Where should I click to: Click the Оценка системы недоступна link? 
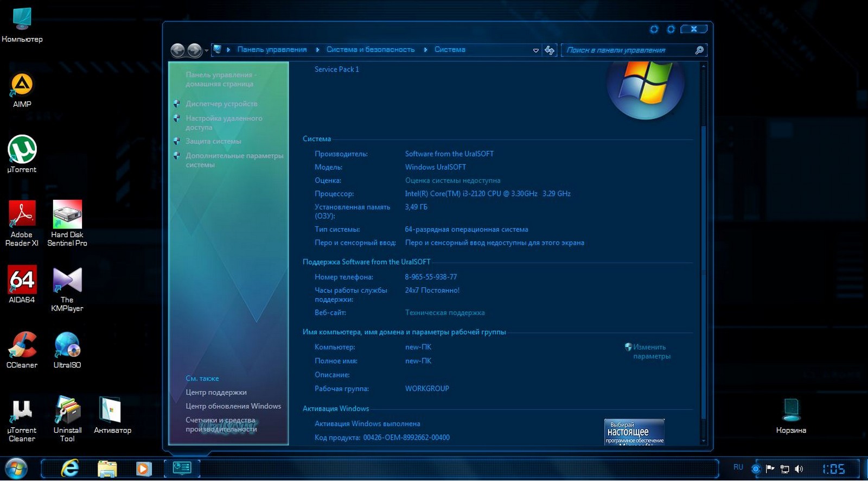point(452,180)
